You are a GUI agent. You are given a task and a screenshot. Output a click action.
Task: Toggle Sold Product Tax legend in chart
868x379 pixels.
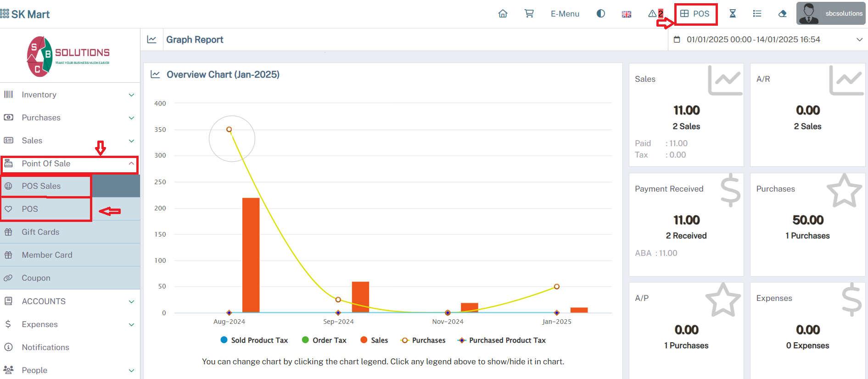(x=254, y=340)
